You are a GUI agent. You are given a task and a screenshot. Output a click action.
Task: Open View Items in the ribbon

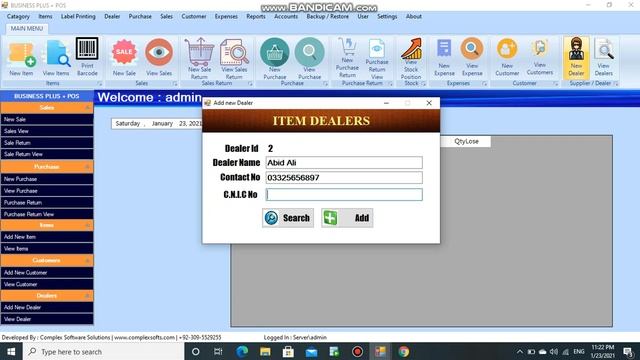(56, 58)
